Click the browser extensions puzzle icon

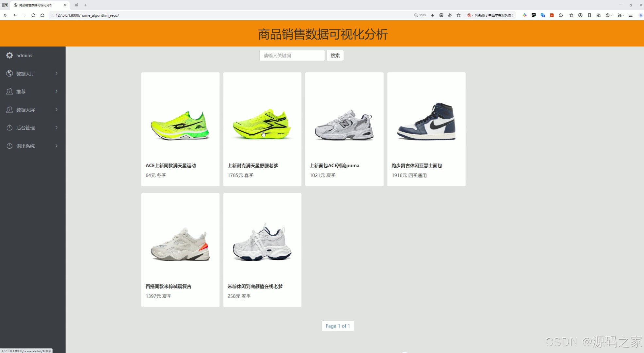pos(561,15)
